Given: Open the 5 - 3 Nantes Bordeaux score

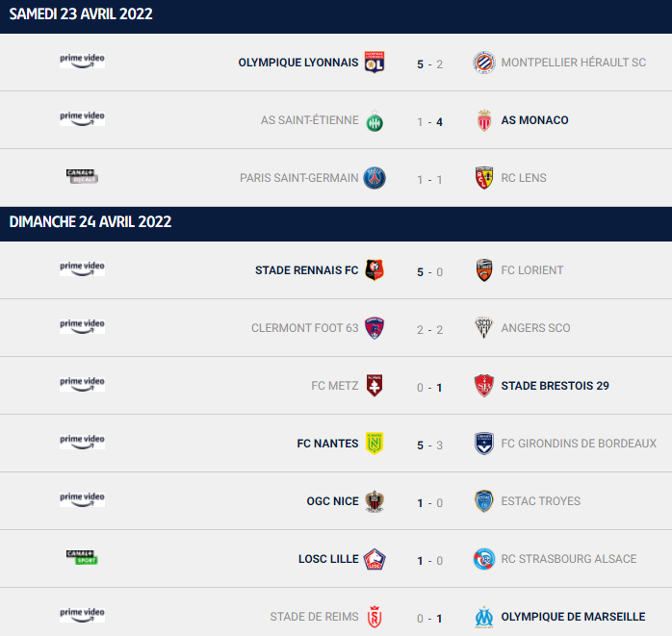Looking at the screenshot, I should (x=429, y=445).
